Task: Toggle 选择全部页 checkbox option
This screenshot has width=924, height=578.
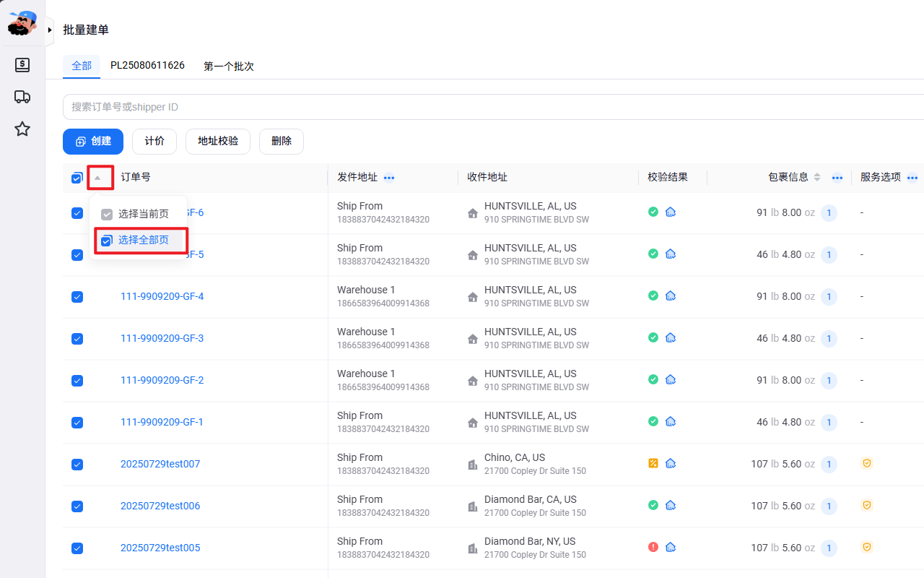Action: [x=107, y=241]
